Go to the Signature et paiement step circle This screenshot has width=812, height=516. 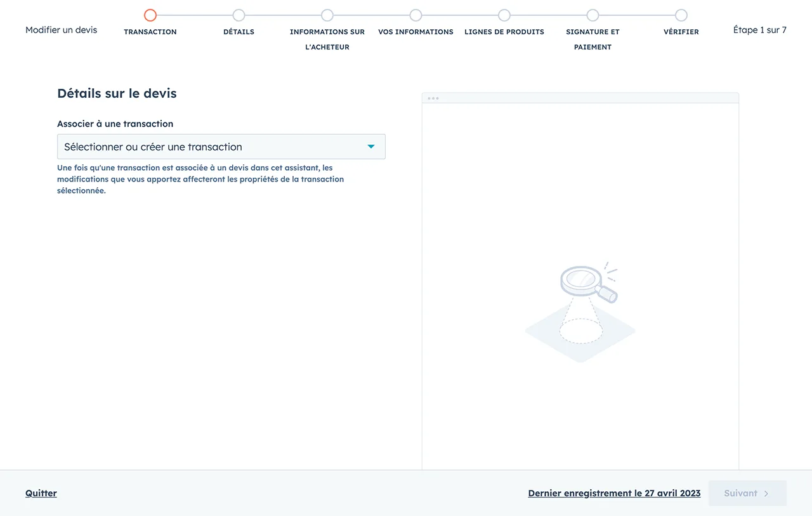[593, 15]
